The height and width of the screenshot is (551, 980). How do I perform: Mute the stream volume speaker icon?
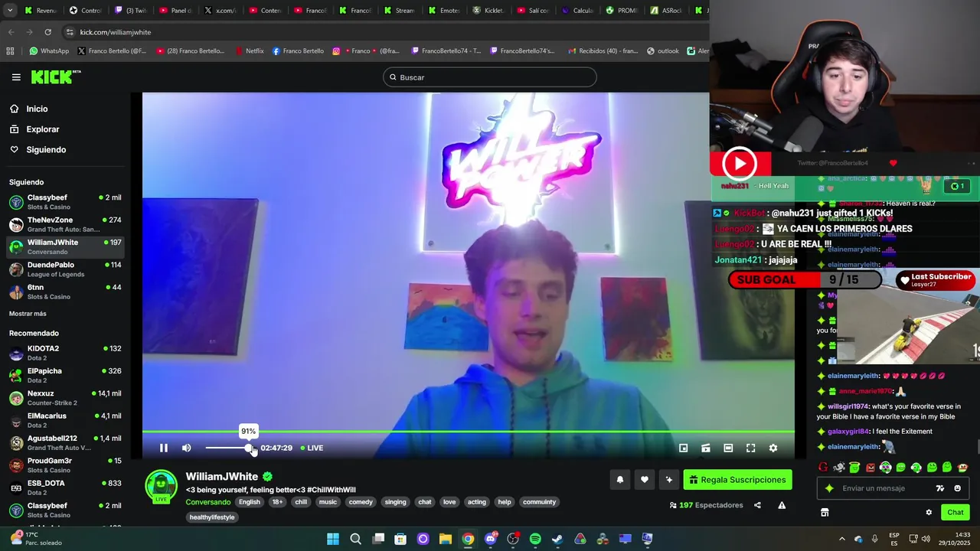[186, 448]
